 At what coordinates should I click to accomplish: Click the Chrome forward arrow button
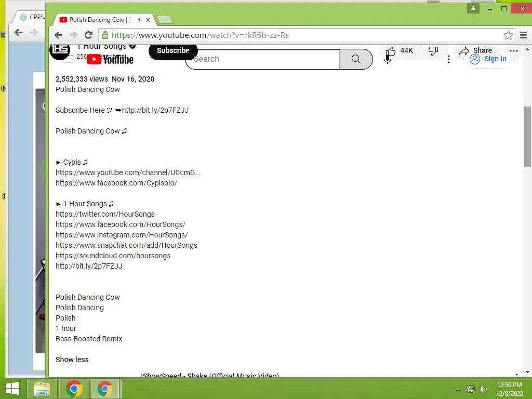[73, 35]
